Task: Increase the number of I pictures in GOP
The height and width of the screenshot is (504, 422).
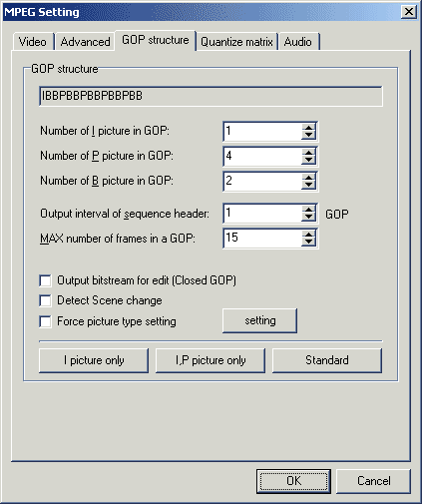Action: (309, 128)
